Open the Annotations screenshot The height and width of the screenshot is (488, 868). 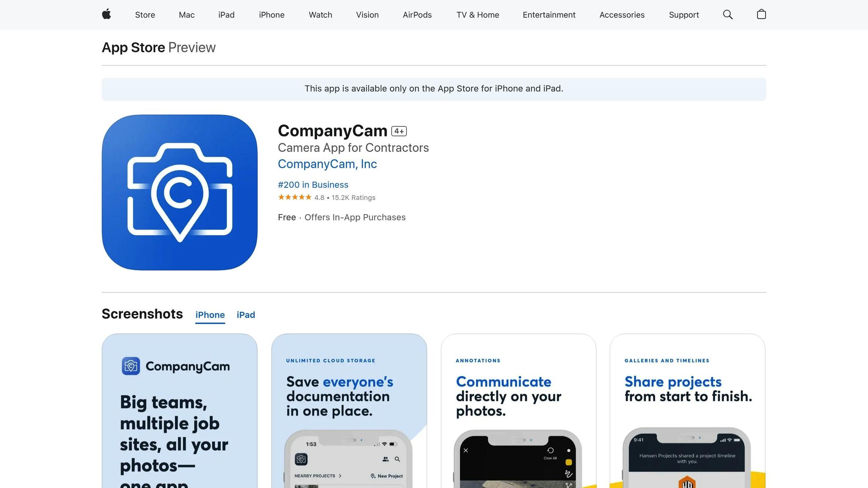[519, 411]
